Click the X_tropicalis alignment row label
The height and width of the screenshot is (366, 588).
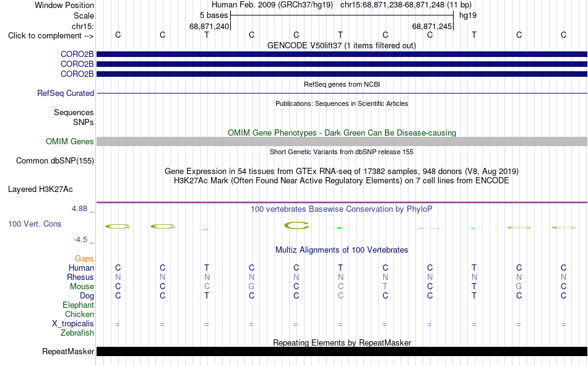pos(73,324)
